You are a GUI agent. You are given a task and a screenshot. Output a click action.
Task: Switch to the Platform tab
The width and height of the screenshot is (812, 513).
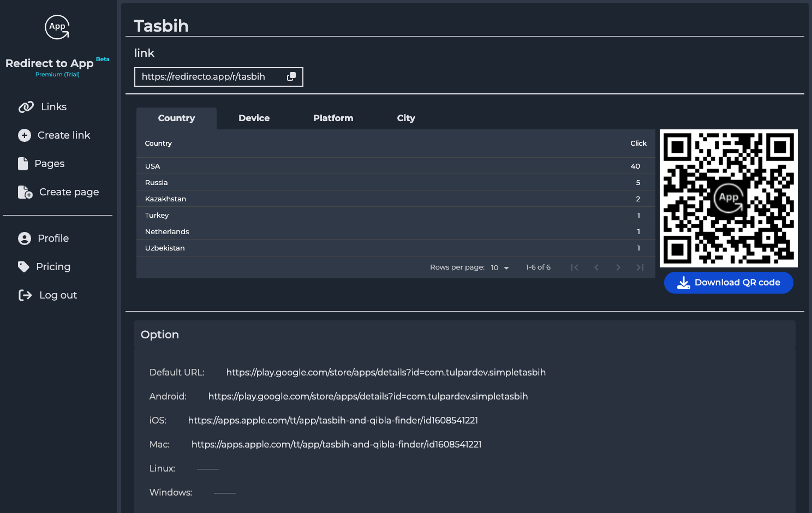point(333,118)
